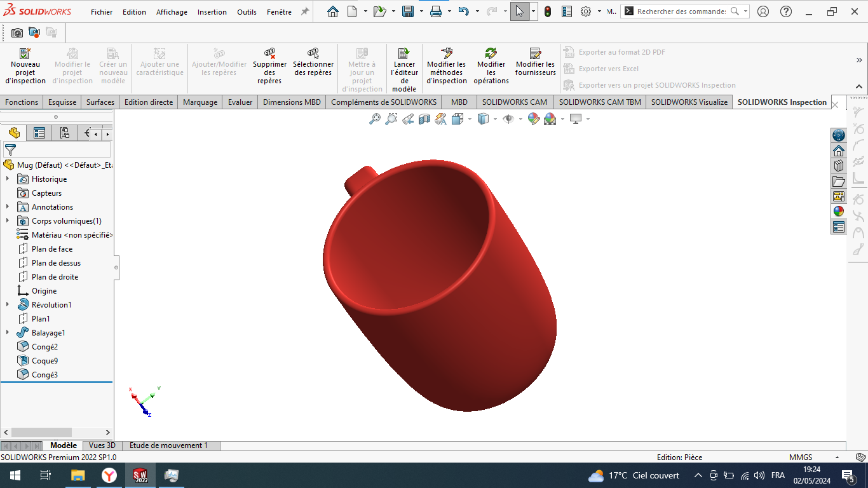Open the view orientation dropdown arrow

pos(469,119)
